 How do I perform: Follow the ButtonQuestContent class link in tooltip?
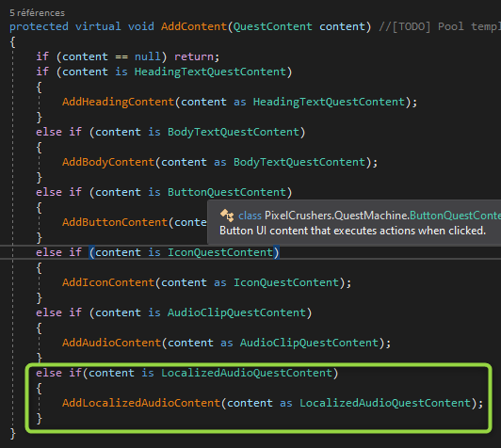(x=455, y=216)
